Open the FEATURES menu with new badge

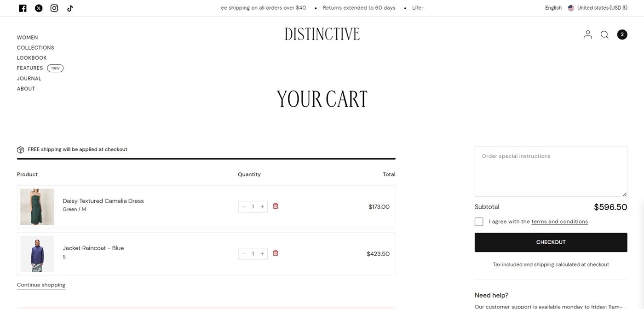(x=30, y=67)
